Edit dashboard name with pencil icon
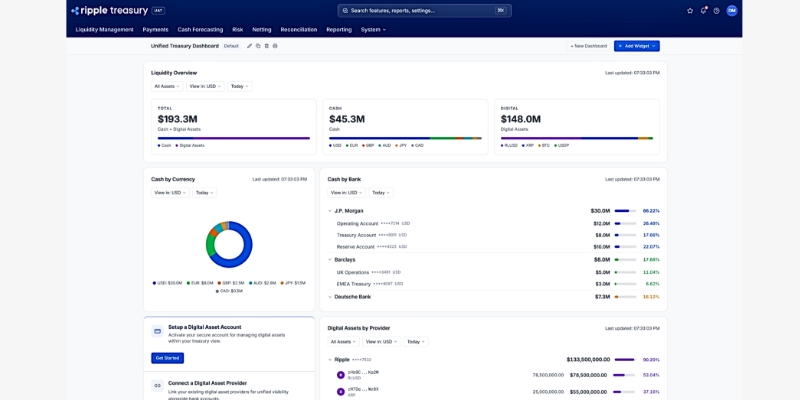This screenshot has height=400, width=800. [x=249, y=46]
